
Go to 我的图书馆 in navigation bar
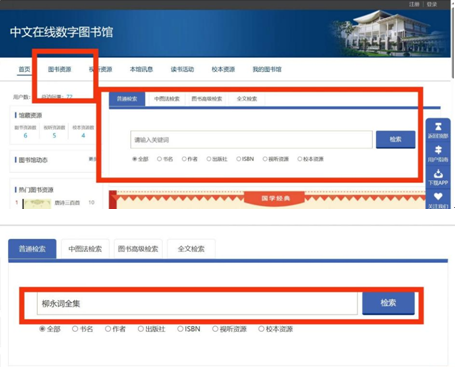267,69
